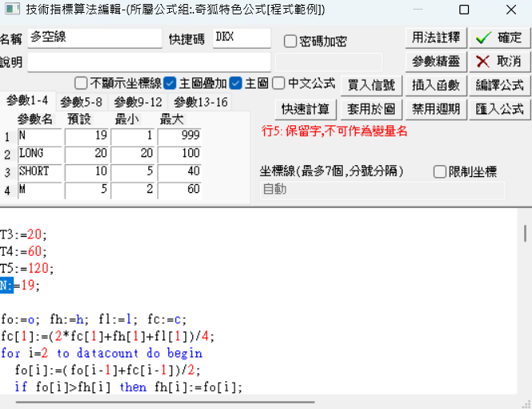Close the formula editor window

511,10
